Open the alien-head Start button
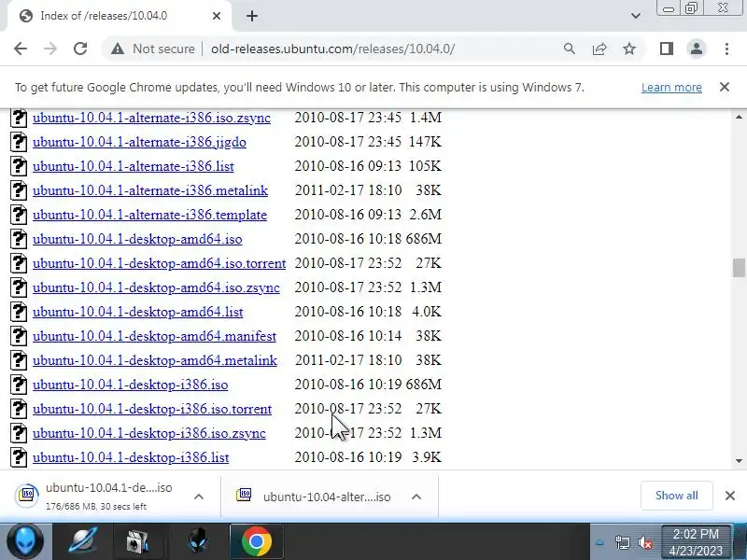Image resolution: width=747 pixels, height=560 pixels. (x=25, y=541)
